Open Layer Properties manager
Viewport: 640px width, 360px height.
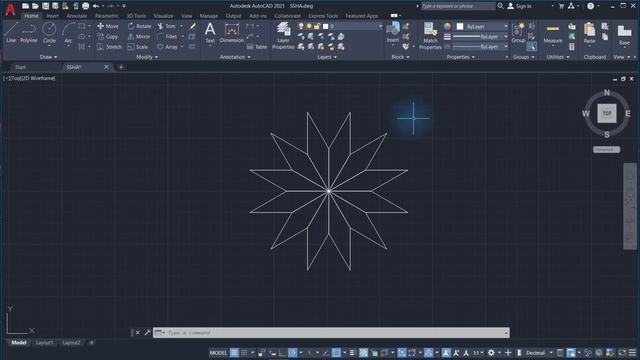point(283,36)
